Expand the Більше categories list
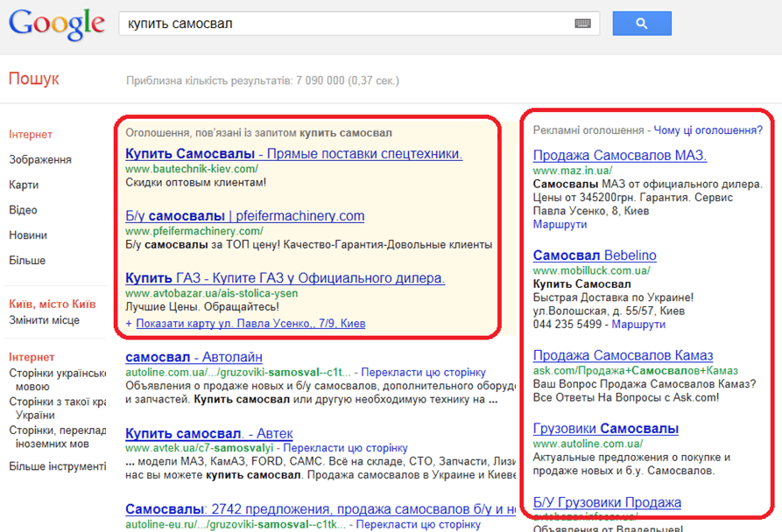 pos(27,261)
